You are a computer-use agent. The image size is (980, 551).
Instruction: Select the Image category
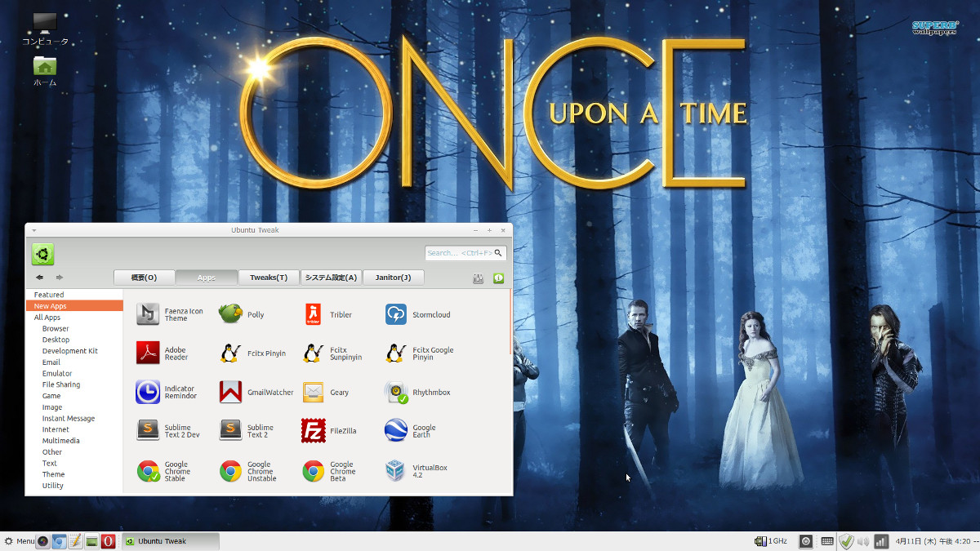point(74,407)
